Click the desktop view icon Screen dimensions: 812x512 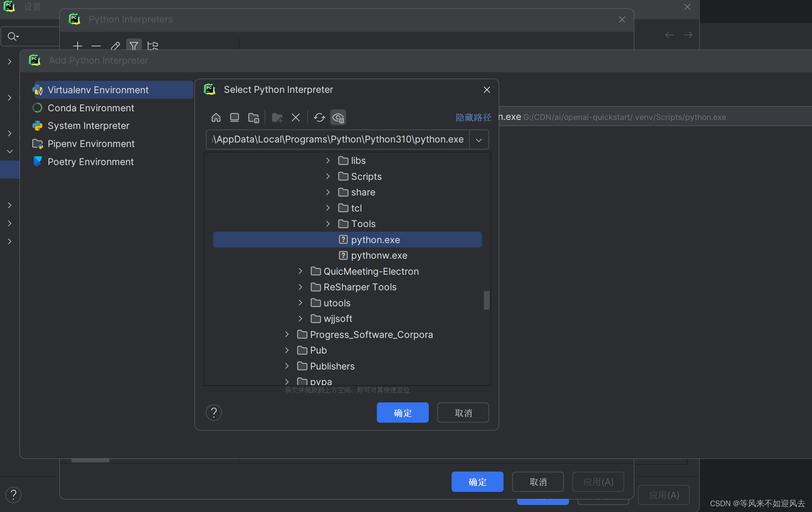pyautogui.click(x=234, y=117)
